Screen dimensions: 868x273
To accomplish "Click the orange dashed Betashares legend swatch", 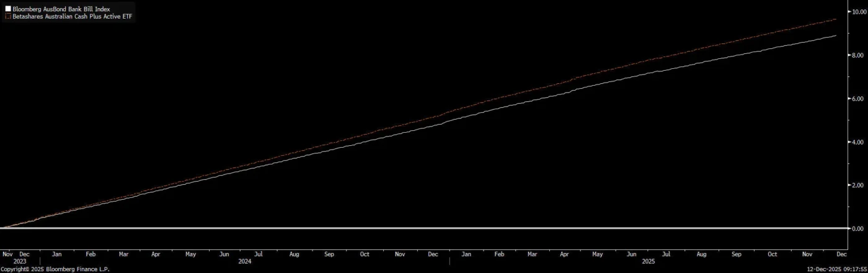I will (x=8, y=17).
